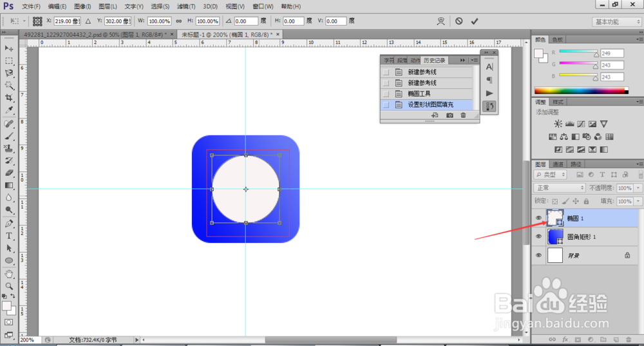Add Color Balance scales icon

564,137
